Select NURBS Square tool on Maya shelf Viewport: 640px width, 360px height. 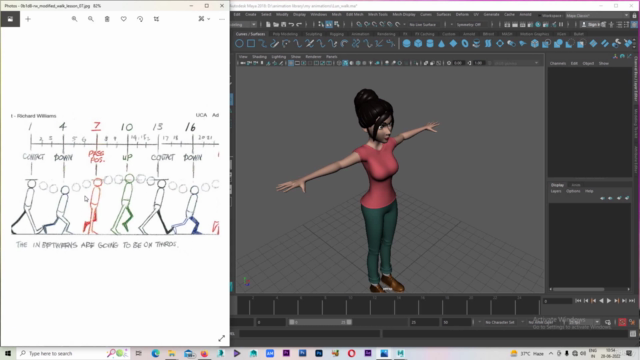(x=251, y=43)
